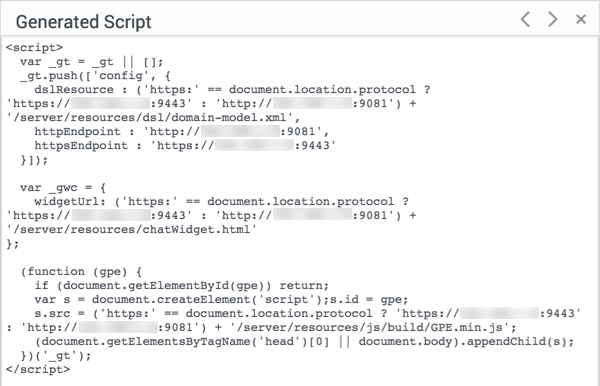Screen dimensions: 600x386
Task: Click the httpsEndpoint property line
Action: (185, 145)
